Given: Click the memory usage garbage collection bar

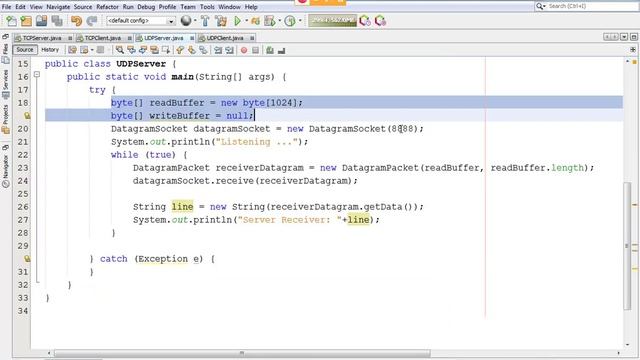Looking at the screenshot, I should coord(332,21).
